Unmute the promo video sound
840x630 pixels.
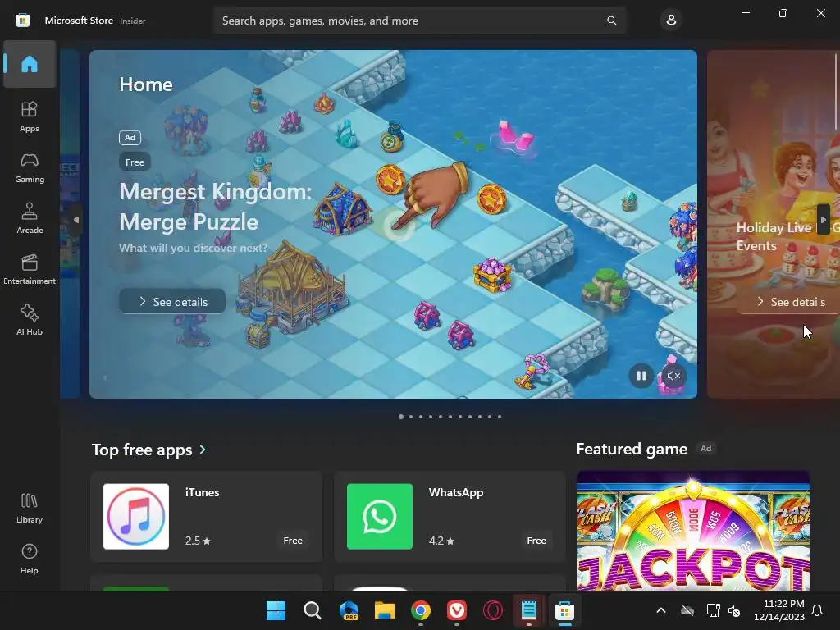point(673,376)
